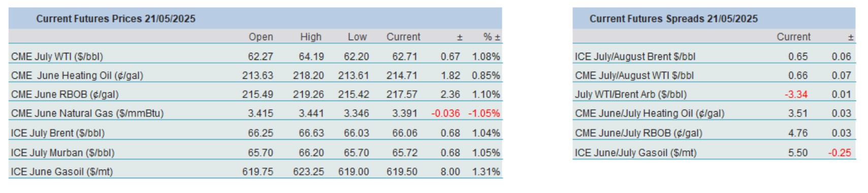Select the Open column header
The image size is (868, 193).
tap(261, 37)
